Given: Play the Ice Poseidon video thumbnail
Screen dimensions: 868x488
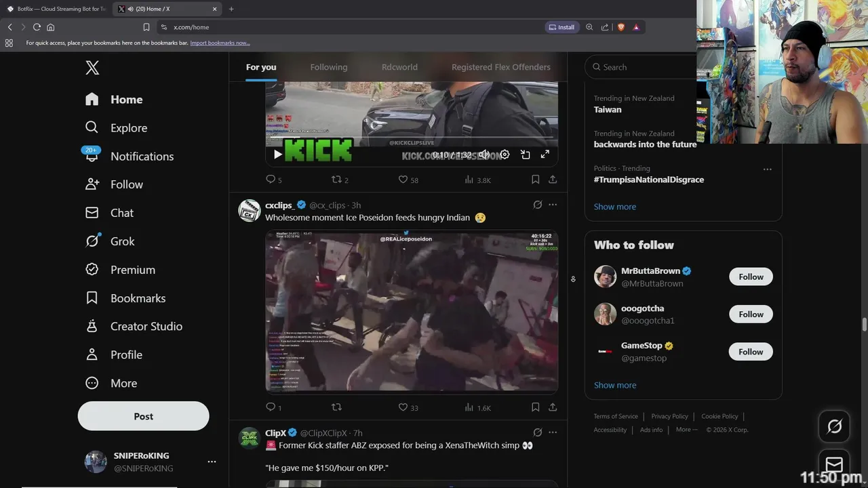Looking at the screenshot, I should coord(412,311).
